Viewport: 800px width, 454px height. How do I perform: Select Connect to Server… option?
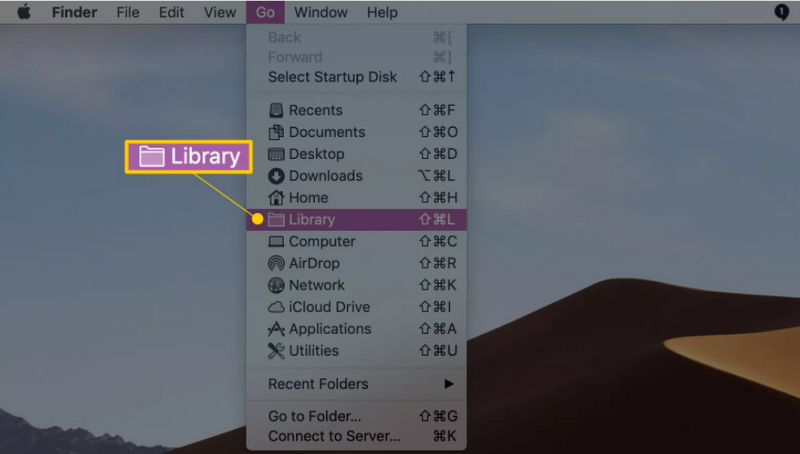click(356, 437)
